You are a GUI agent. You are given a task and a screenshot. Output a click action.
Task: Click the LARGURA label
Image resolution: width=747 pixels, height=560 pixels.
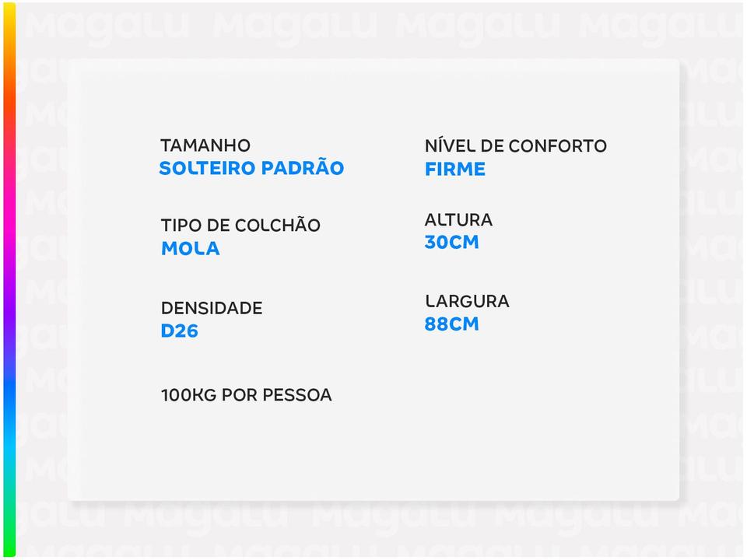point(467,301)
